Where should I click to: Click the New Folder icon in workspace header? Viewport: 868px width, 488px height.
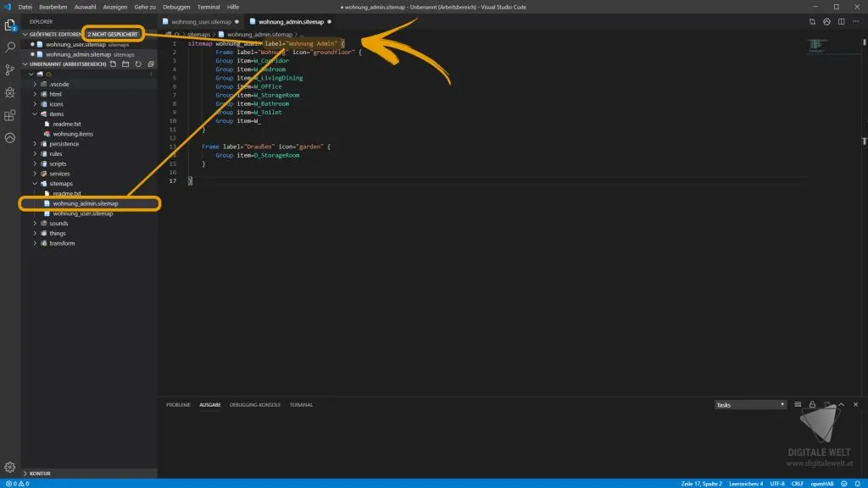125,64
